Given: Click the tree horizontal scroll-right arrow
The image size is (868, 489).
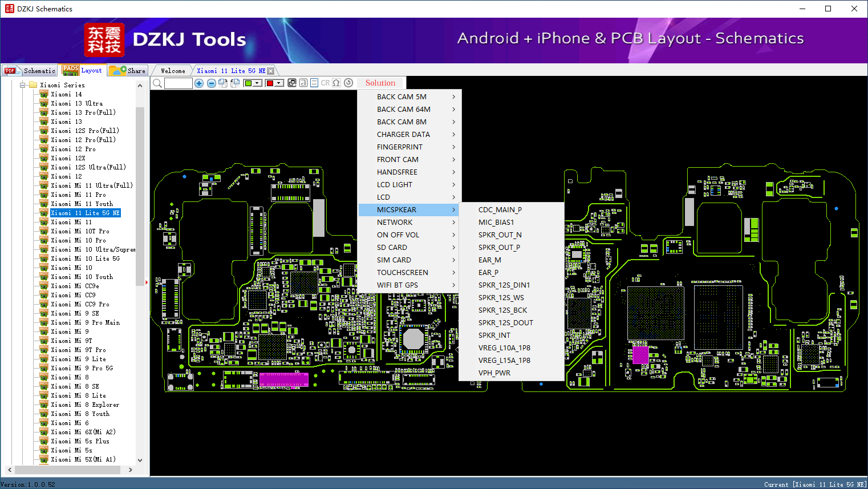Looking at the screenshot, I should click(x=131, y=470).
